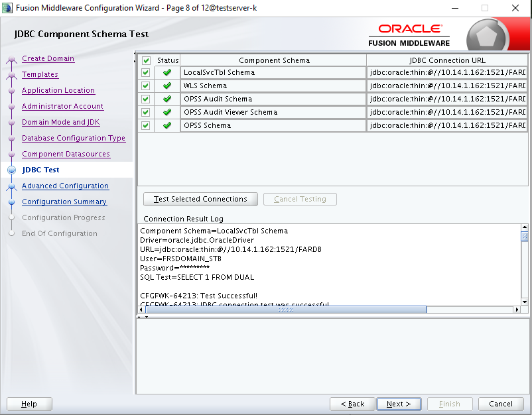Collapse split pane using the up arrow
The height and width of the screenshot is (415, 532).
point(139,317)
